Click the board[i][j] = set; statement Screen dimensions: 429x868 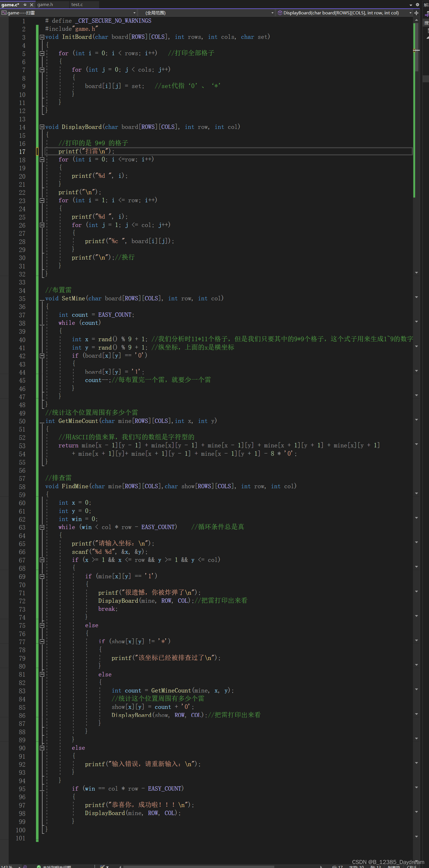(115, 86)
